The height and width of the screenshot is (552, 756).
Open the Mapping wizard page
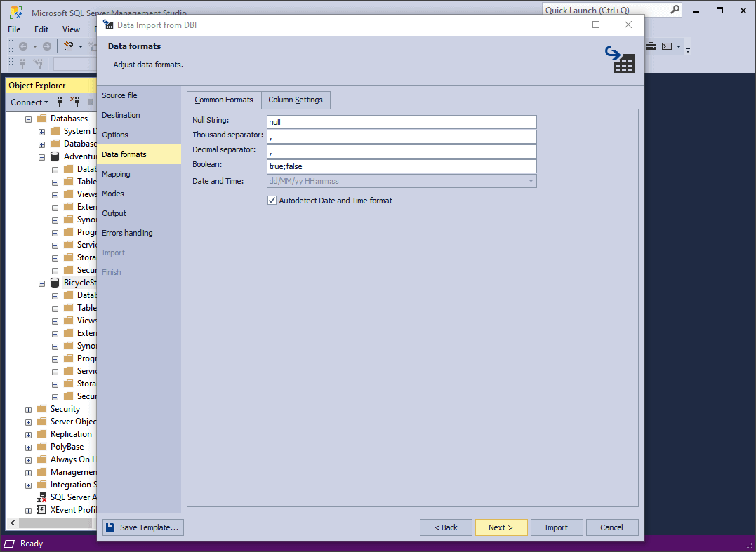coord(116,174)
